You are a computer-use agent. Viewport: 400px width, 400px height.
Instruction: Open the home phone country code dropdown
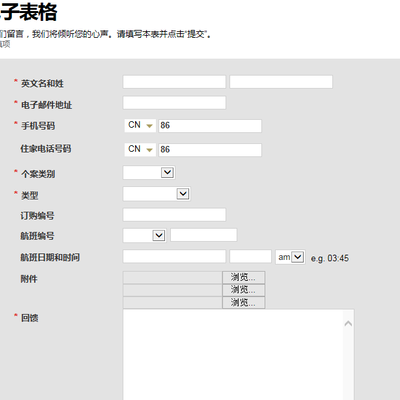tap(140, 149)
